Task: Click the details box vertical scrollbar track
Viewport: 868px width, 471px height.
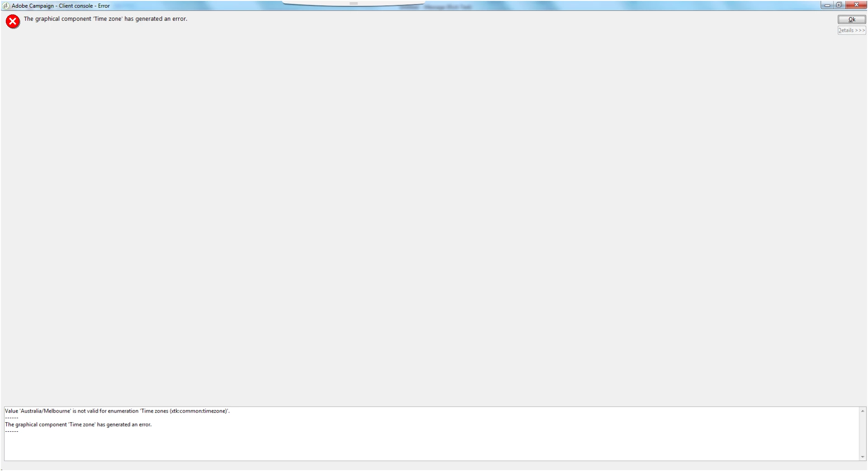Action: coord(863,434)
